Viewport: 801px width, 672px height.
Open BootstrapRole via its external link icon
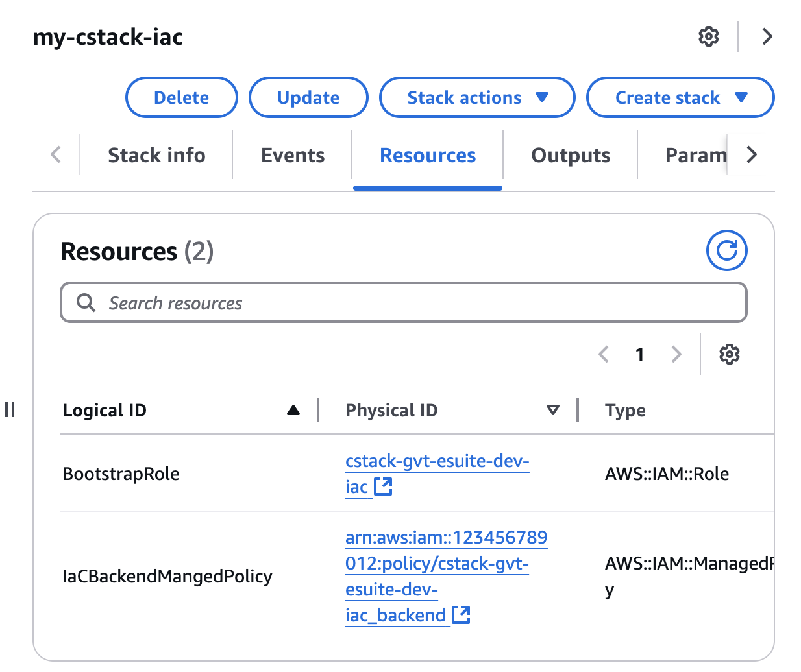(x=384, y=487)
